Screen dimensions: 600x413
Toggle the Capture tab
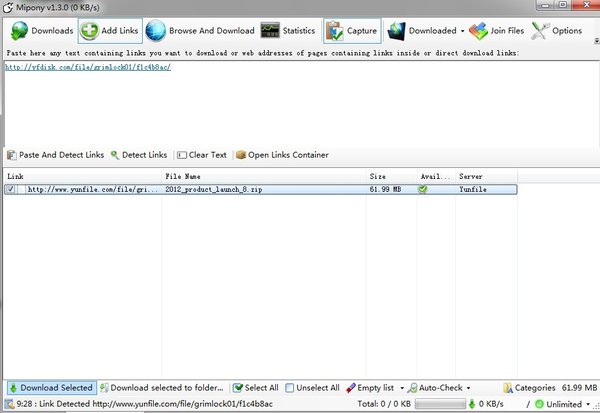point(352,31)
